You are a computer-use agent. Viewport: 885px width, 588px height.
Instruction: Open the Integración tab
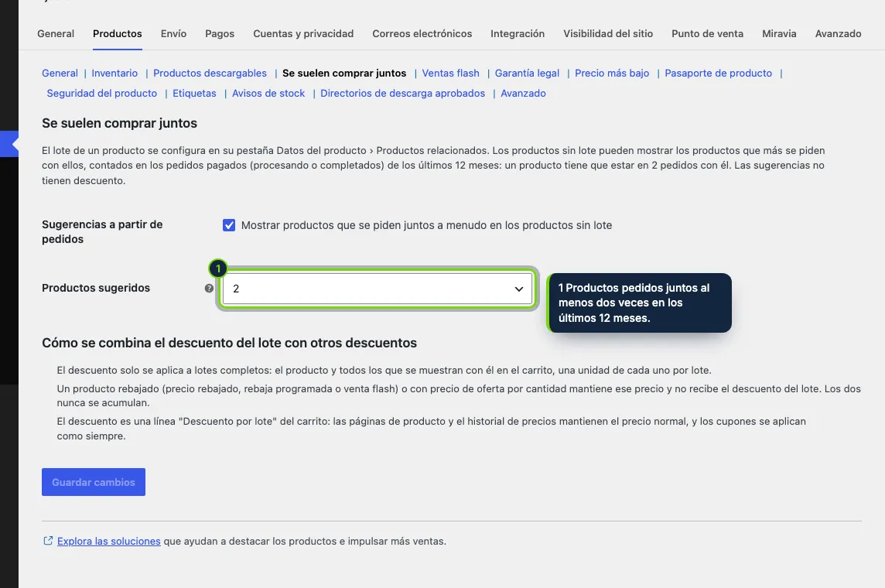pos(518,33)
